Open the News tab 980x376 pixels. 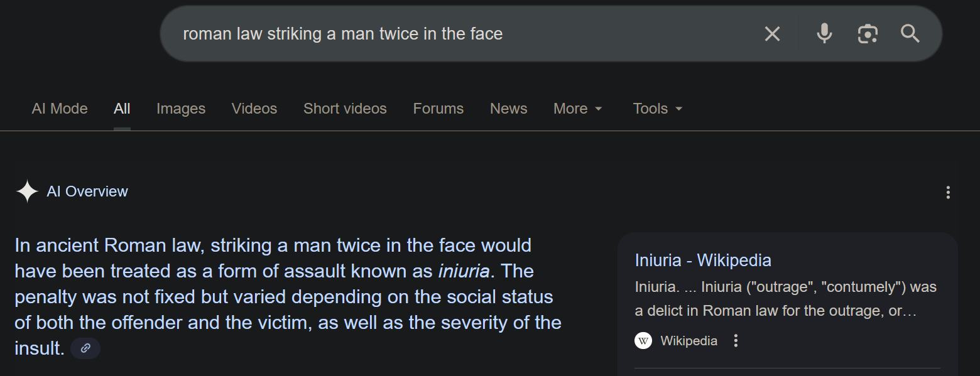click(508, 109)
